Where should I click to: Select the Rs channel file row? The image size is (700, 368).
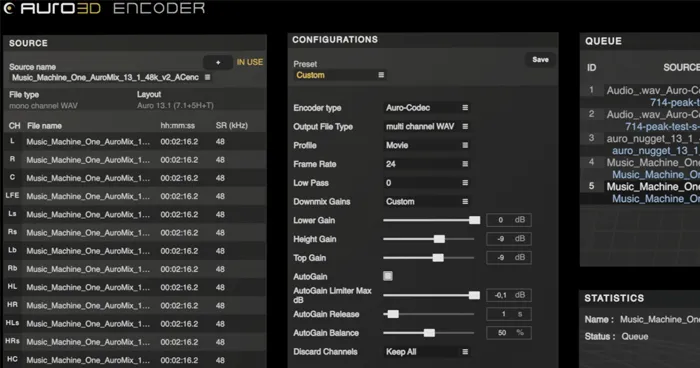coord(135,233)
